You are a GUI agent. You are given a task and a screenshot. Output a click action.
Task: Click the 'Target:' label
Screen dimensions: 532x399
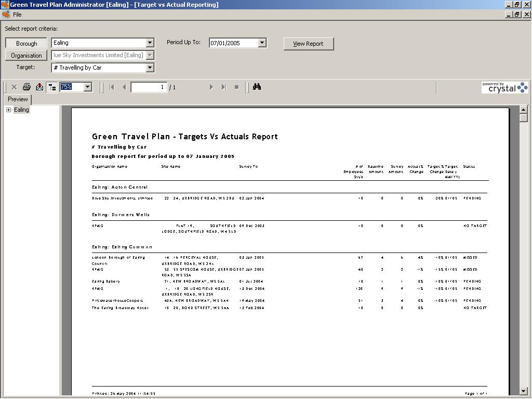(x=25, y=67)
